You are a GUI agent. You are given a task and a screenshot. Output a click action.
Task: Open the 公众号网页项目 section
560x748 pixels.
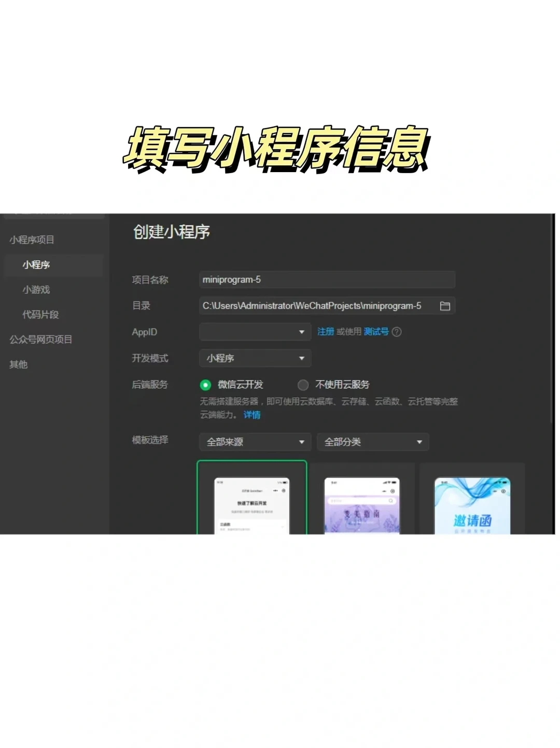coord(40,340)
